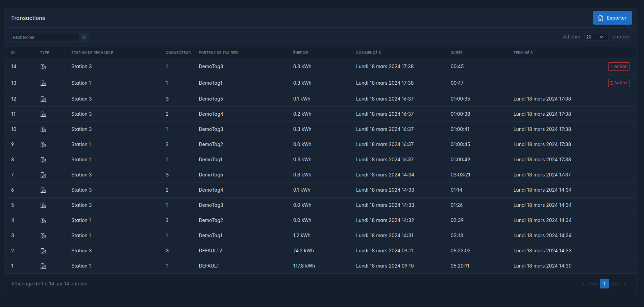
Task: Click DemoTag1 in transaction 8 row
Action: click(210, 160)
